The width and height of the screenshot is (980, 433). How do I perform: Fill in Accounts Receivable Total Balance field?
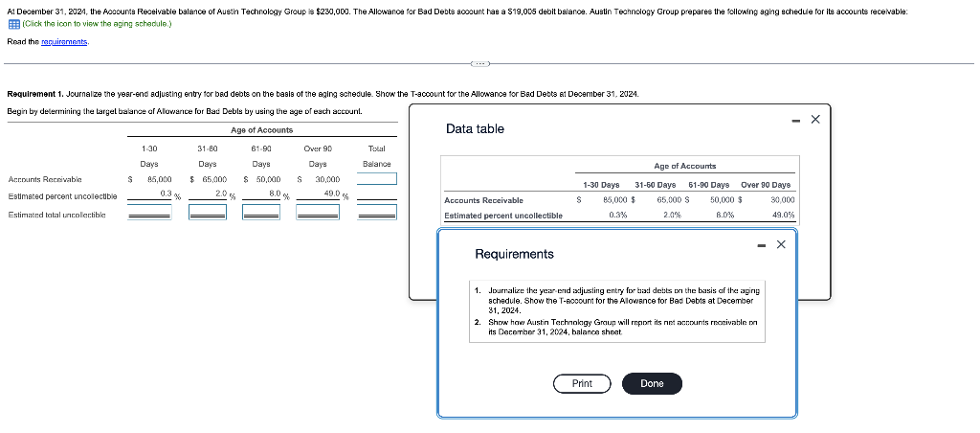pos(377,179)
